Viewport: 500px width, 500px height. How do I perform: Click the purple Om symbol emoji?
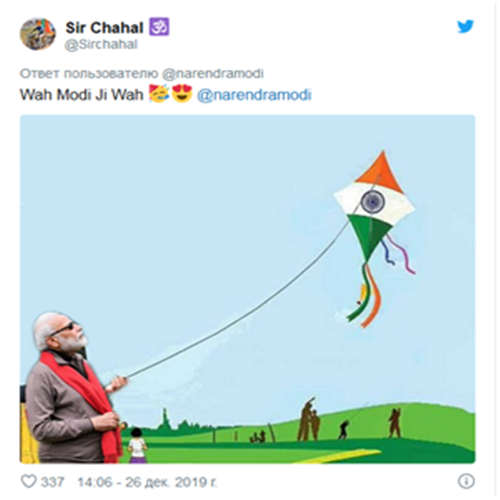159,27
